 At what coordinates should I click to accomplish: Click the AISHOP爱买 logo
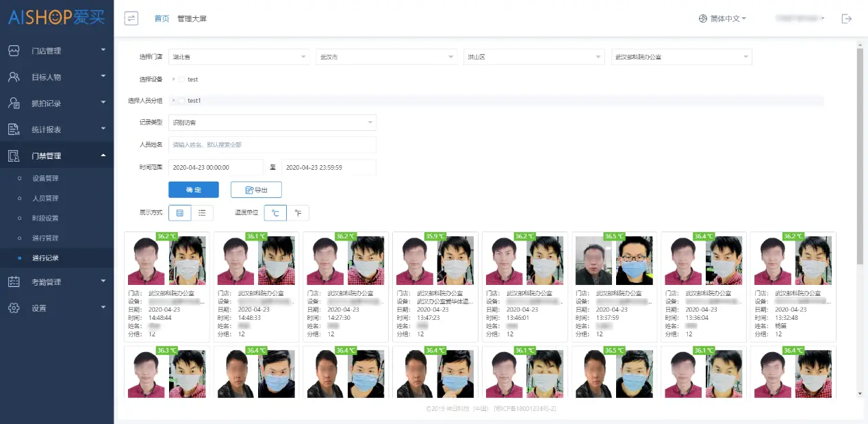58,17
